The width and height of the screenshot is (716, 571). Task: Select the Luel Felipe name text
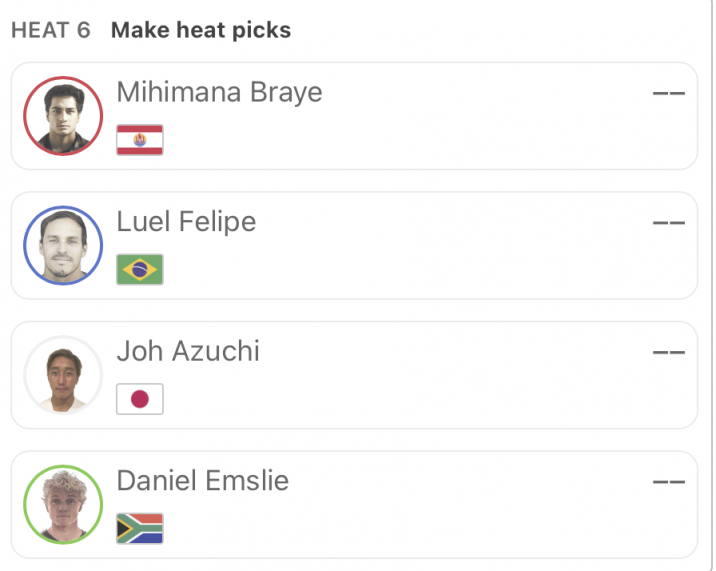pyautogui.click(x=186, y=222)
